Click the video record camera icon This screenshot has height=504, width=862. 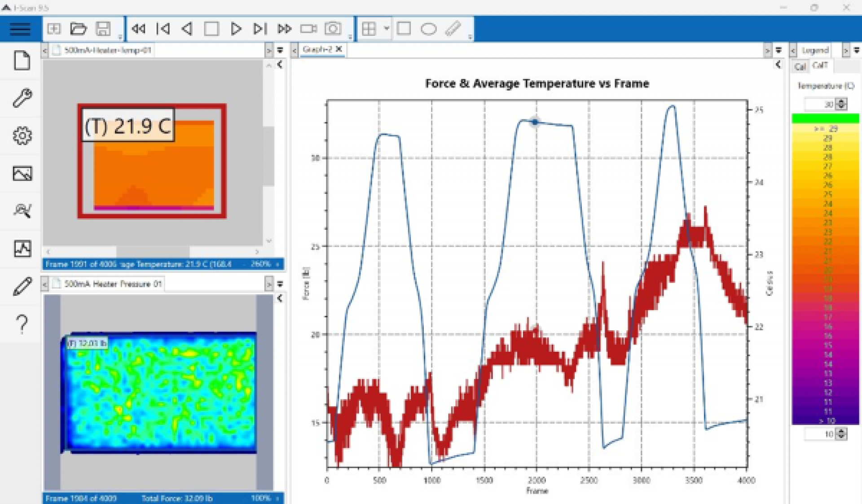click(308, 29)
